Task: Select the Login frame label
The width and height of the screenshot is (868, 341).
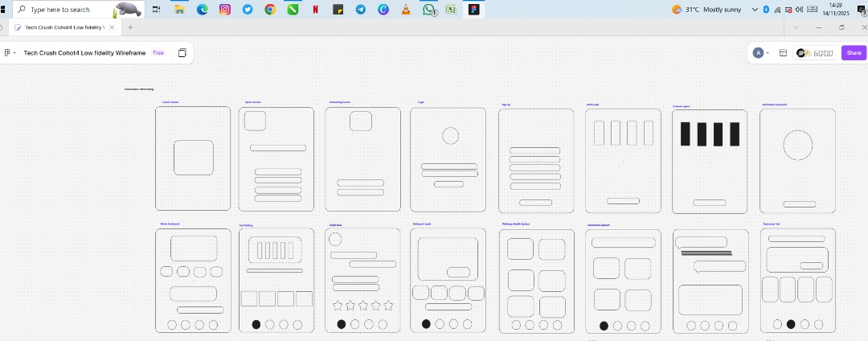Action: coord(420,102)
